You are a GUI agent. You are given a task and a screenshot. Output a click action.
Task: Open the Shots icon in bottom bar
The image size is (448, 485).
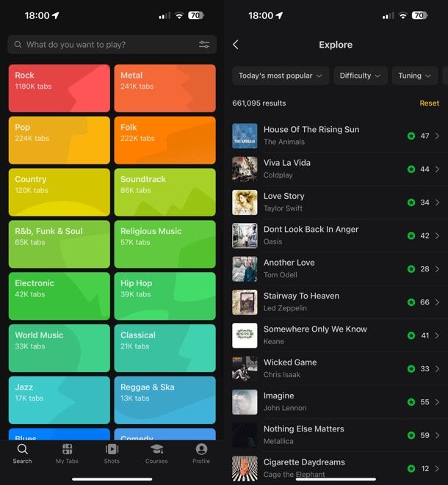(x=112, y=449)
